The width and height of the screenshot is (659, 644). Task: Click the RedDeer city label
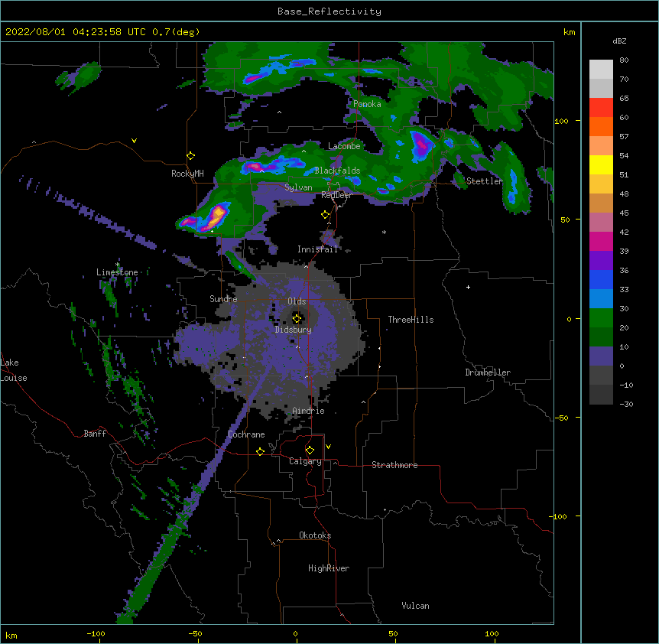(336, 195)
